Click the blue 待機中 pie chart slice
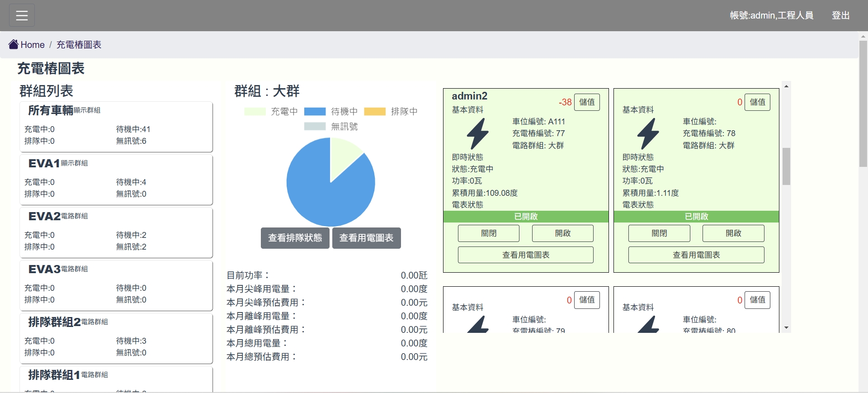Screen dimensions: 868x393 pyautogui.click(x=321, y=194)
